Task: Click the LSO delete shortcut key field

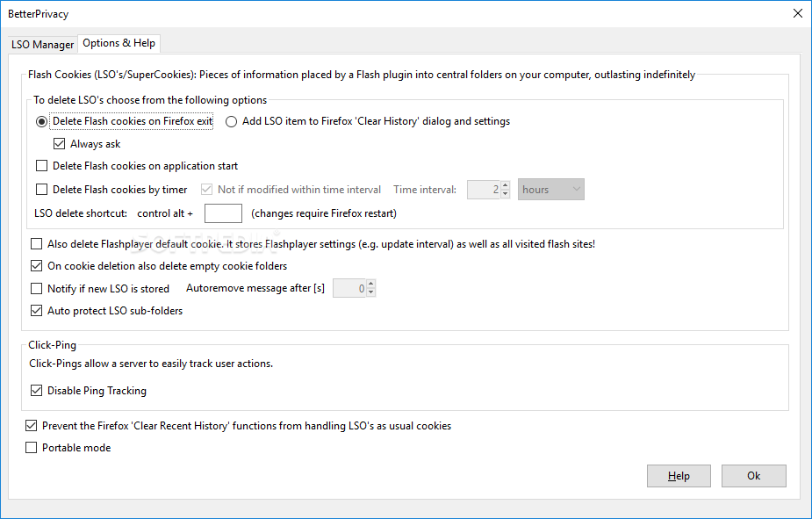Action: pos(223,213)
